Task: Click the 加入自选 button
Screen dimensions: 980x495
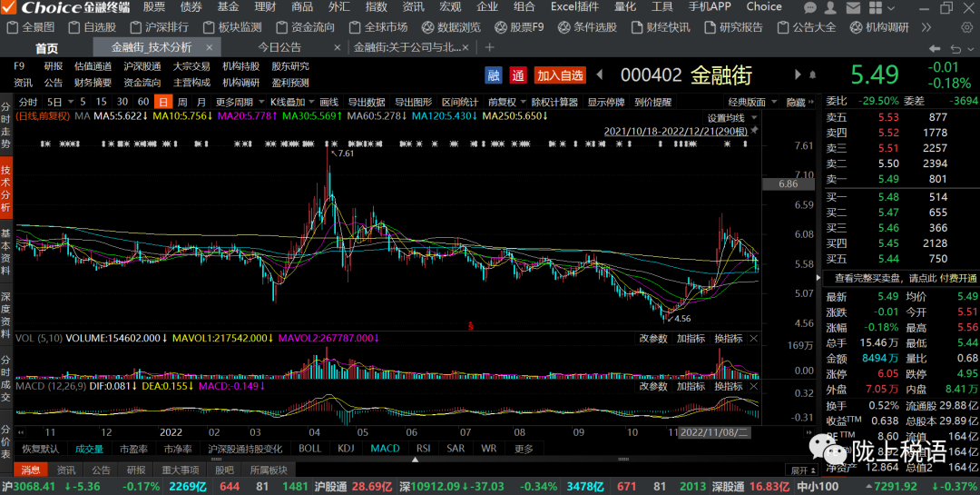Action: pyautogui.click(x=561, y=75)
